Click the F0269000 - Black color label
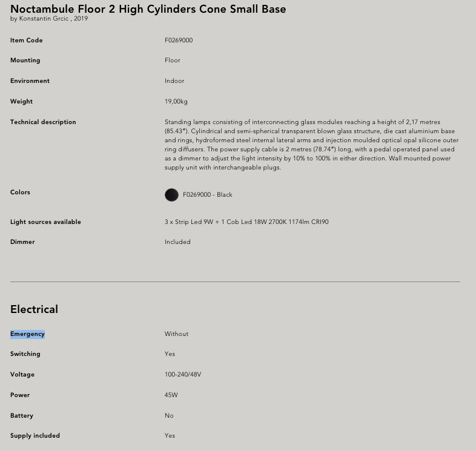 coord(207,195)
